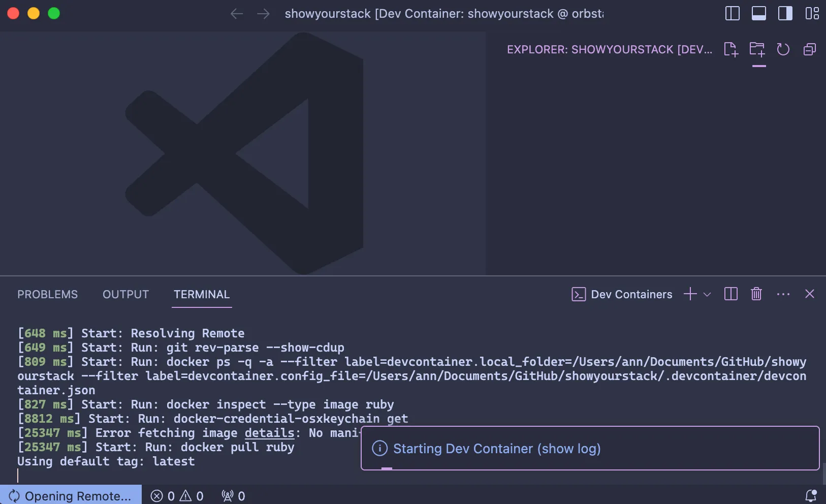Screen dimensions: 826x504
Task: Collapse all folders in Explorer
Action: click(x=810, y=49)
